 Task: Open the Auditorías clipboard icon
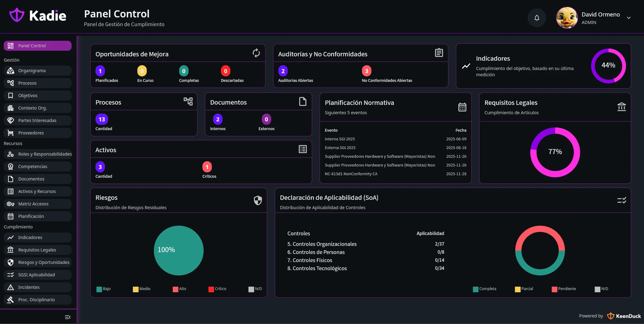click(439, 53)
